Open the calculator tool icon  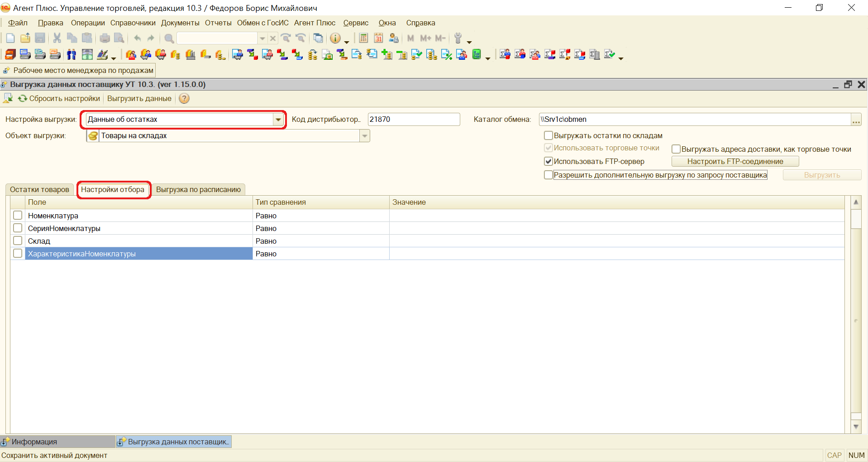(x=363, y=38)
